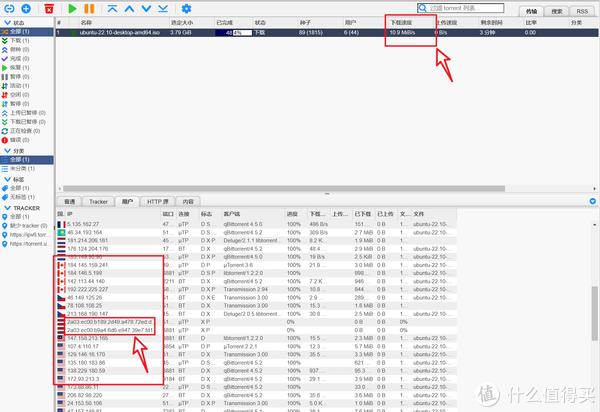This screenshot has width=600, height=412.
Task: Open the HTTP 源 details tab
Action: tap(158, 202)
